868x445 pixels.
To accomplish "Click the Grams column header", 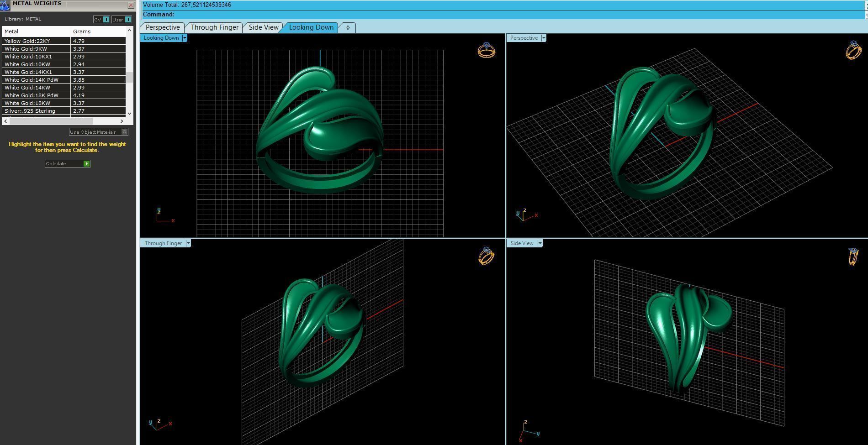I will point(98,31).
